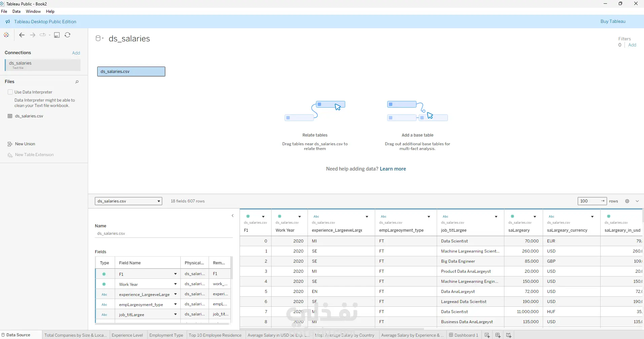Click the megaphone icon in the blue banner
Screen dimensions: 644x339
tap(8, 22)
